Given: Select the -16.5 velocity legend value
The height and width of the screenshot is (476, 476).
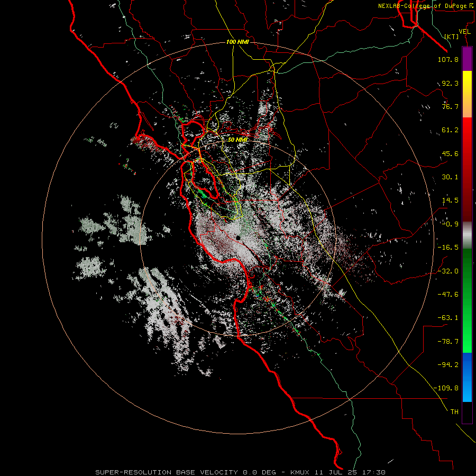Looking at the screenshot, I should click(448, 248).
